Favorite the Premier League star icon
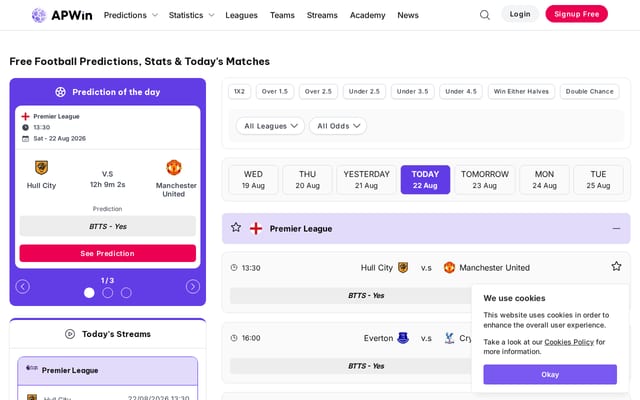The image size is (640, 400). coord(236,227)
